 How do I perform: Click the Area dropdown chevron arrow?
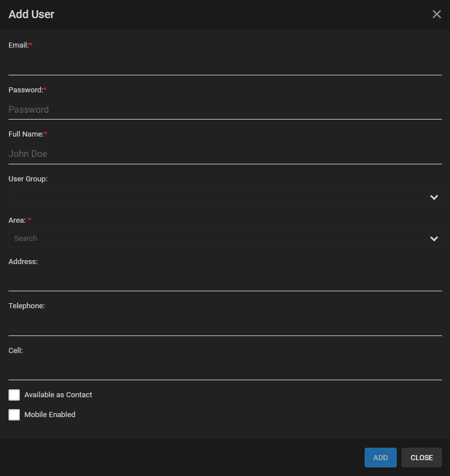point(434,239)
